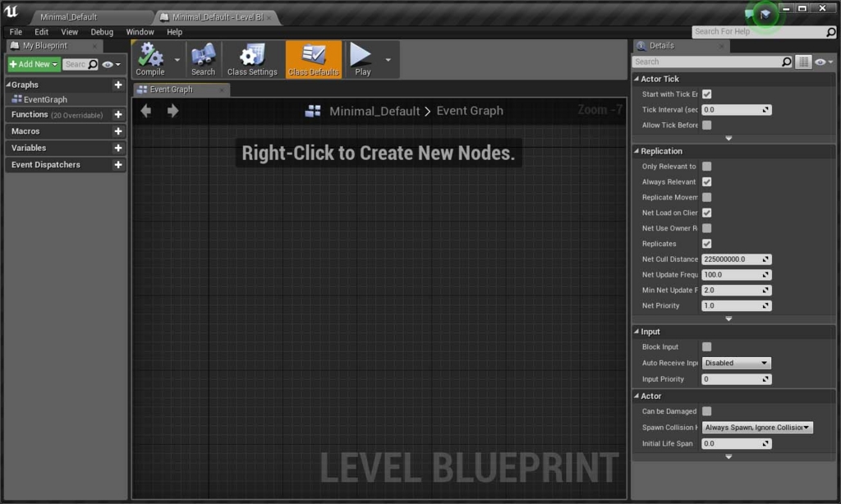Toggle Net Load on Client checkbox
The image size is (841, 504).
pyautogui.click(x=707, y=213)
